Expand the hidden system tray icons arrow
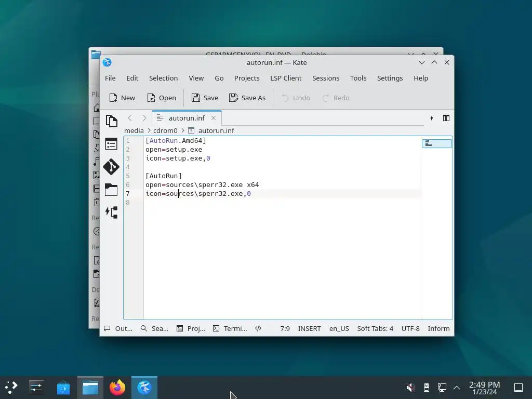 [x=457, y=387]
